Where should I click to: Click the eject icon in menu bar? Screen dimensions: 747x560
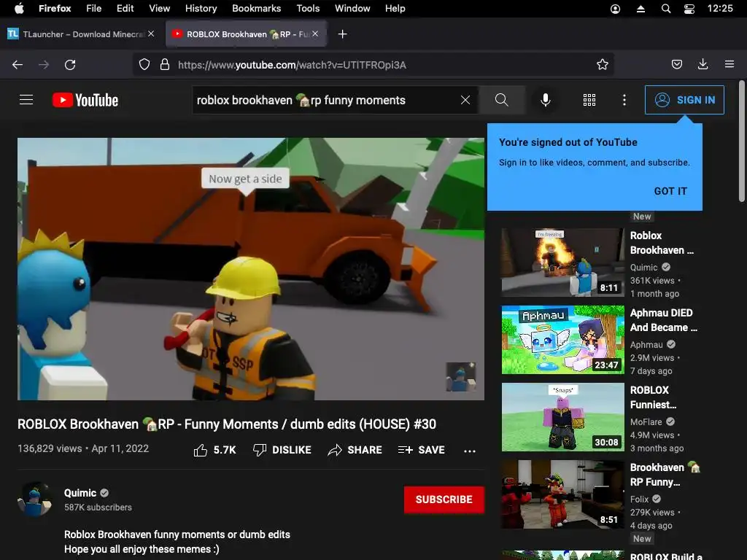(640, 9)
